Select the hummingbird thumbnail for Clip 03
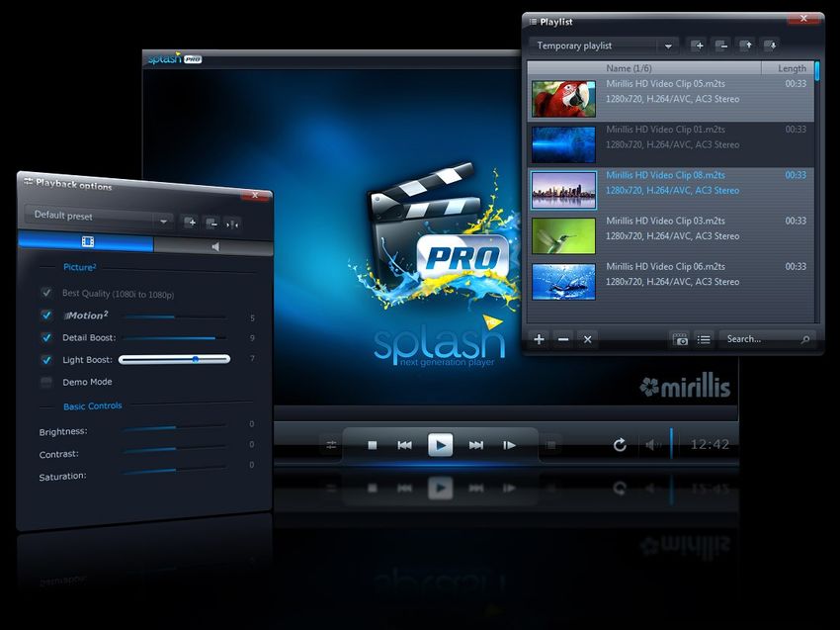Viewport: 840px width, 630px height. click(563, 235)
